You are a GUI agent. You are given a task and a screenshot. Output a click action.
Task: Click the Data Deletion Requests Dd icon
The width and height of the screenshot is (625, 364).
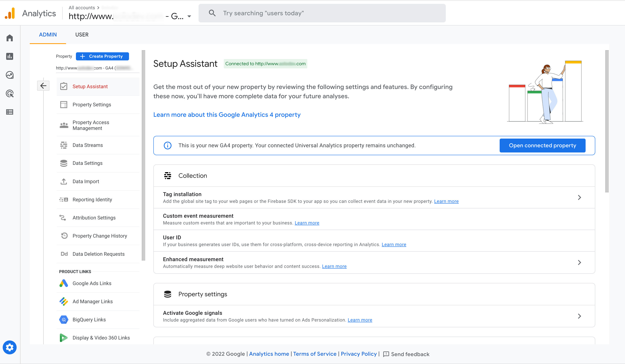(x=64, y=254)
